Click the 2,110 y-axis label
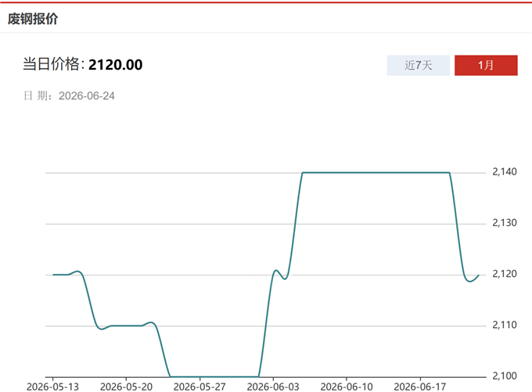 [x=505, y=325]
